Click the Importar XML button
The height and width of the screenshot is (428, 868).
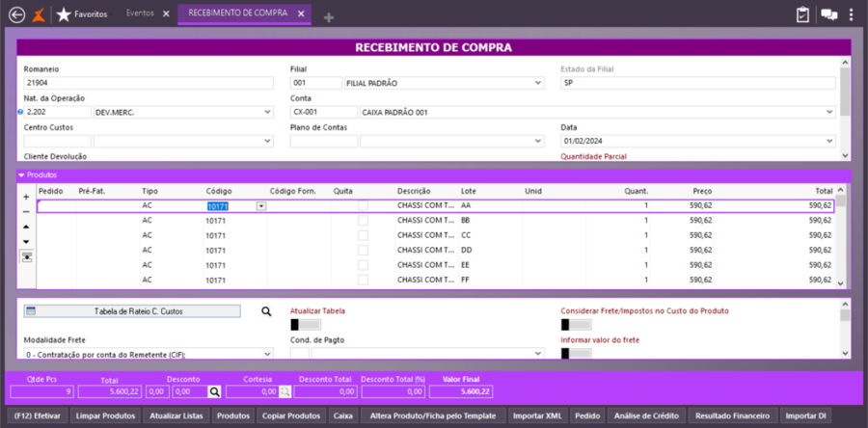pyautogui.click(x=537, y=415)
